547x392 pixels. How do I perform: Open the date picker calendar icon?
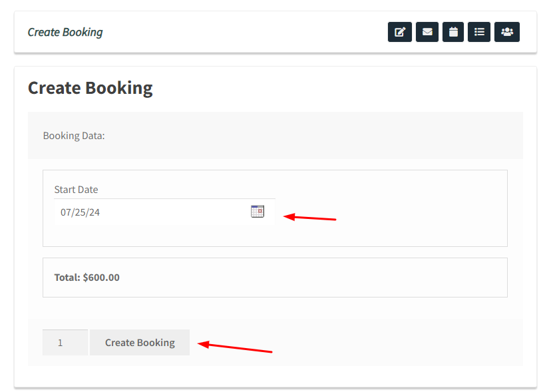[x=258, y=212]
